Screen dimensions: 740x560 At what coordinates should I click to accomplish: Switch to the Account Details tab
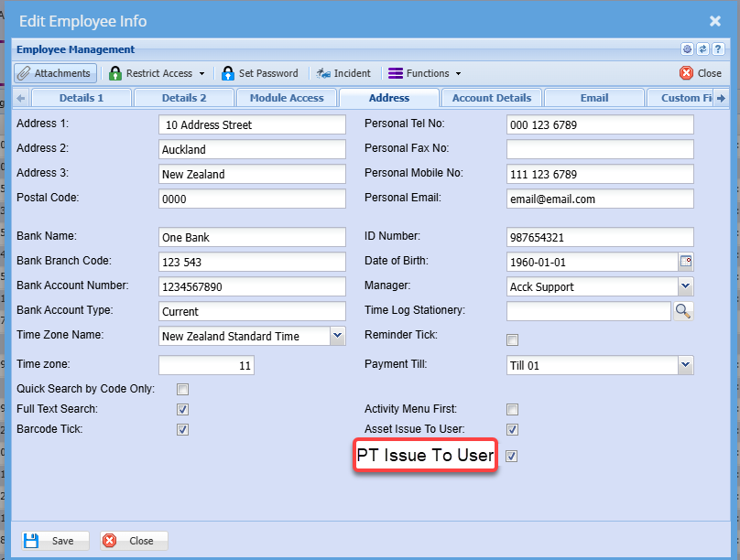pos(492,98)
